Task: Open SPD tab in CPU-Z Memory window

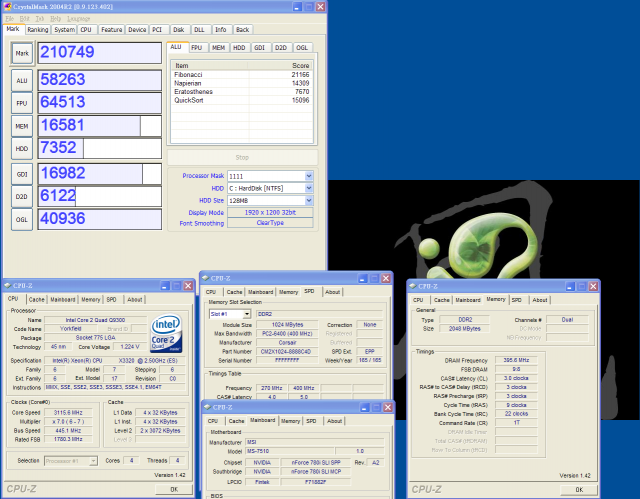Action: 517,300
